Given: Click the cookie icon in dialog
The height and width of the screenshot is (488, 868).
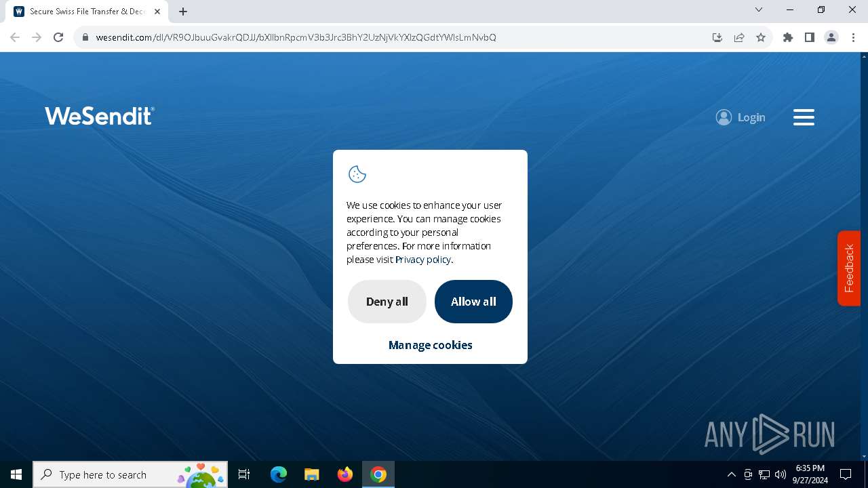Looking at the screenshot, I should 357,174.
